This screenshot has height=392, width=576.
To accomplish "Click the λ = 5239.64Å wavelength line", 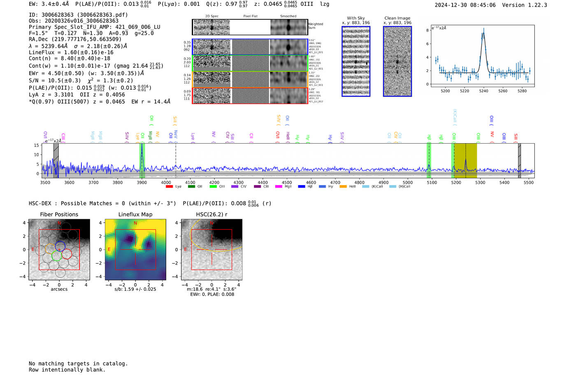I will click(78, 46).
